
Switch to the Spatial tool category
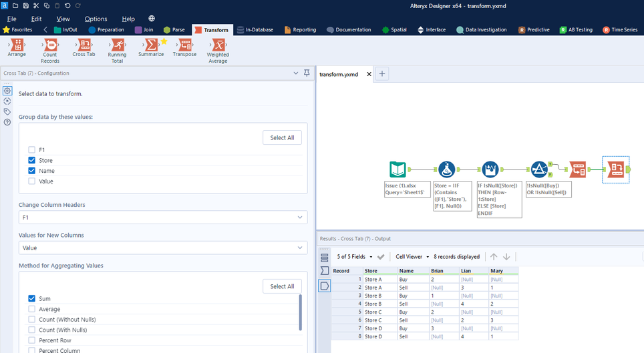394,29
